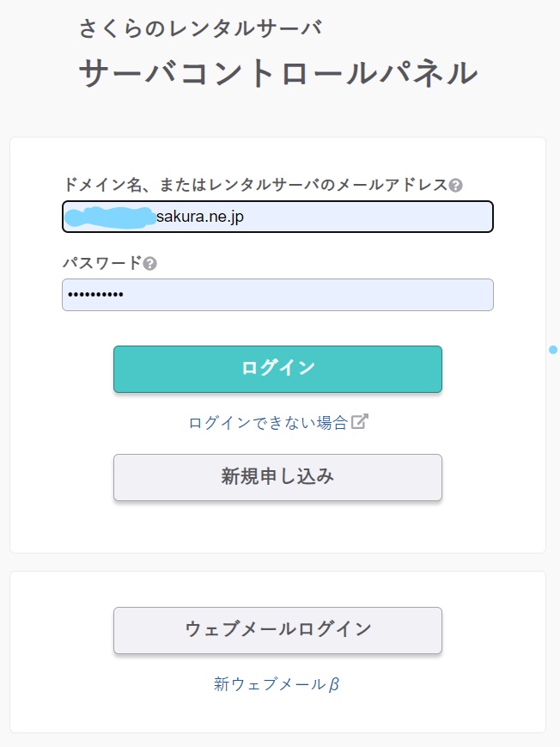The width and height of the screenshot is (560, 747).
Task: Click the blue scribble covering the account name
Action: point(110,217)
